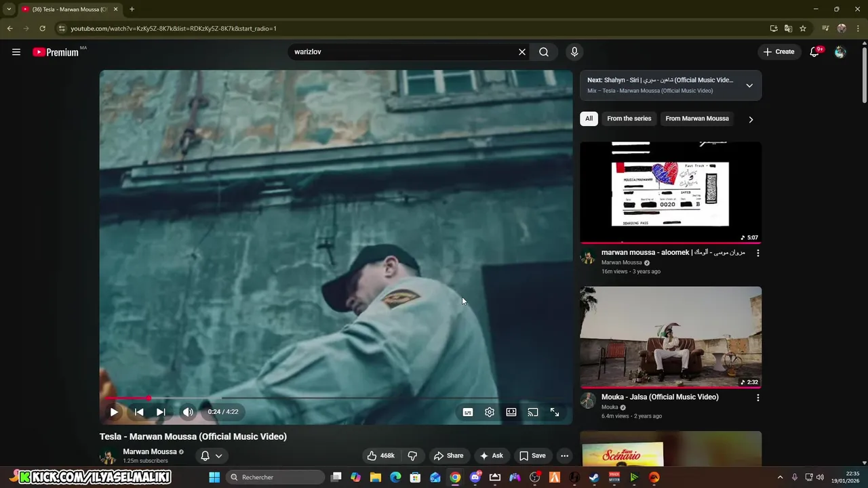Enter full screen mode

(x=555, y=412)
